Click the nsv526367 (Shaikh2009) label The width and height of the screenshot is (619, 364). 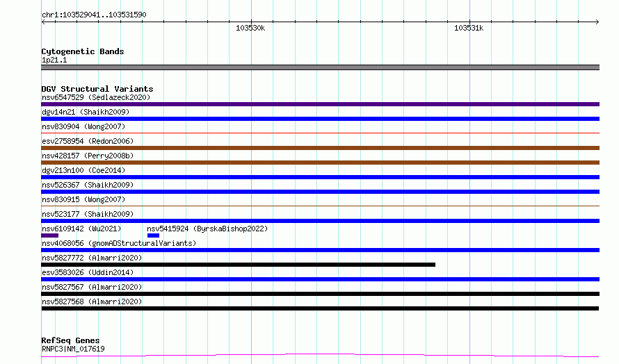click(88, 185)
